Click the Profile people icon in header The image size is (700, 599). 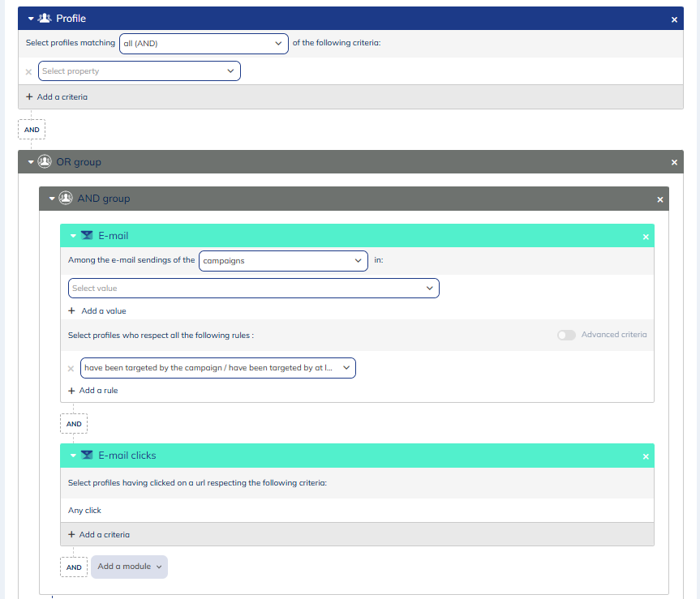coord(45,19)
